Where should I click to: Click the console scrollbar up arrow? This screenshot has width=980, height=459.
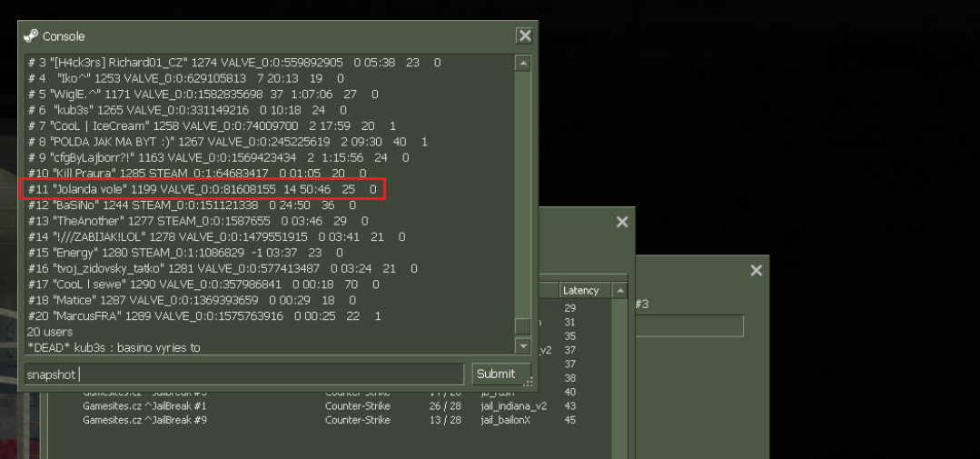(x=522, y=63)
